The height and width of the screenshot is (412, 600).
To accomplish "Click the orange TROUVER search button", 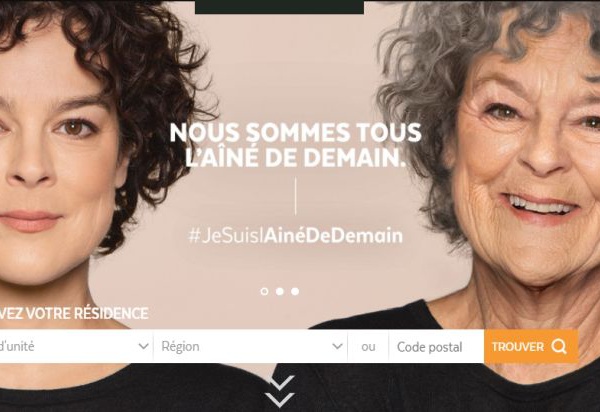I will (531, 347).
